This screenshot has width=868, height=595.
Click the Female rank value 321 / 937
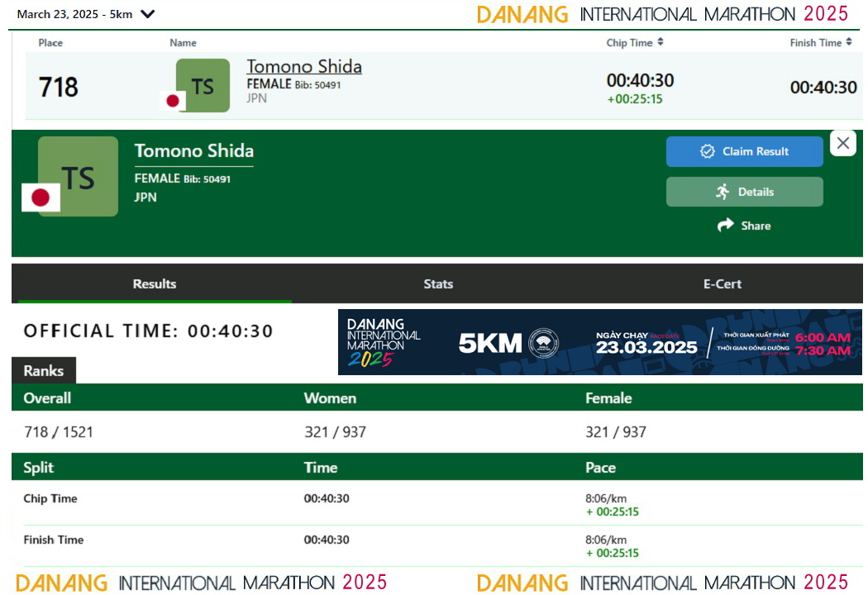pos(616,431)
